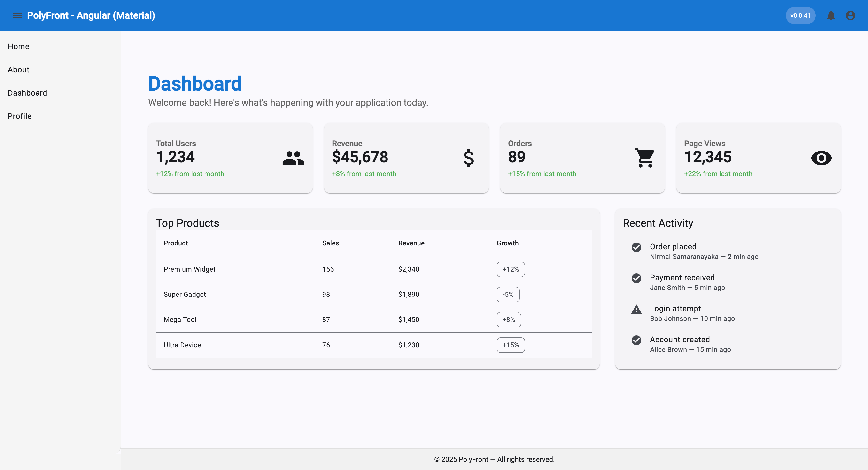Click the dollar sign Revenue icon
This screenshot has width=868, height=470.
[468, 158]
